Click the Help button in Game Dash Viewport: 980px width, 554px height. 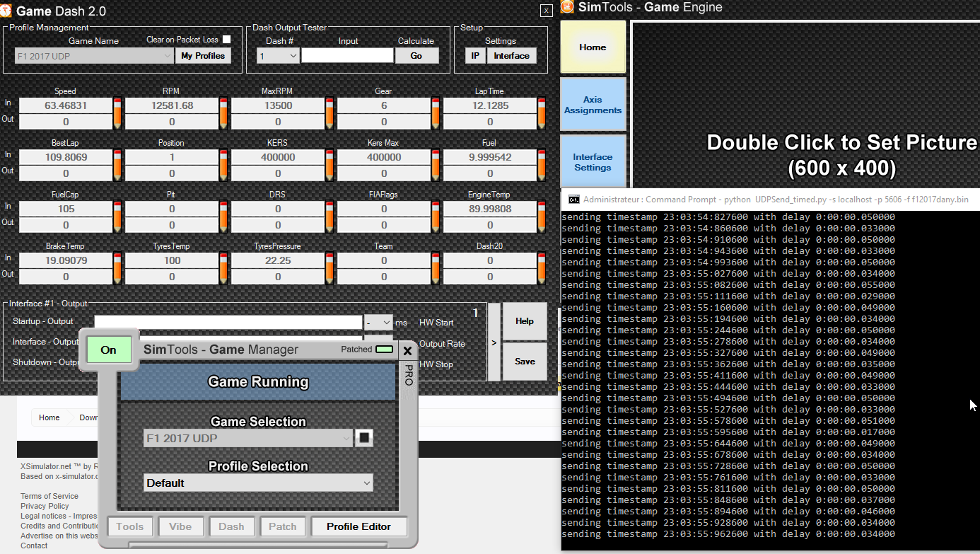pos(525,321)
